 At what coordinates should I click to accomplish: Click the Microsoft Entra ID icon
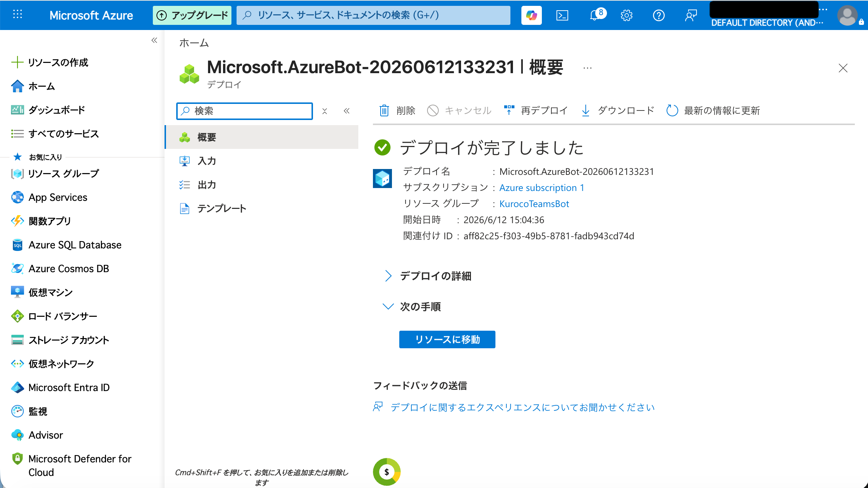[x=17, y=387]
